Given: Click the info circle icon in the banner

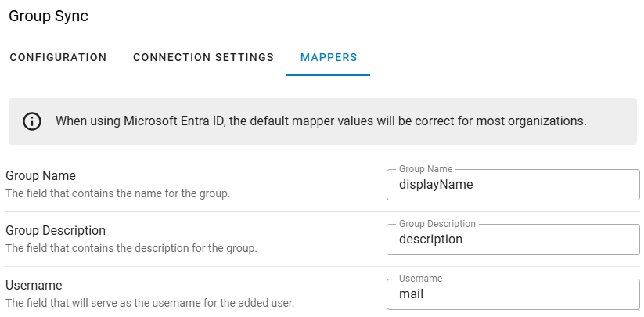Looking at the screenshot, I should (32, 121).
